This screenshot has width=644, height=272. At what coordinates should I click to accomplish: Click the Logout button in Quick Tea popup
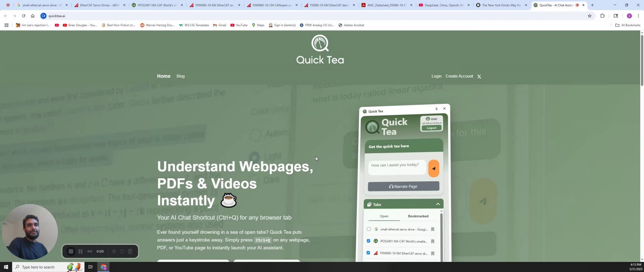(431, 128)
